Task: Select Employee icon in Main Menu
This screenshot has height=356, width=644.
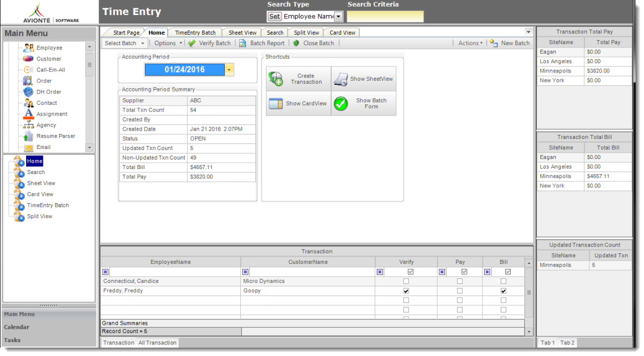Action: (x=28, y=48)
